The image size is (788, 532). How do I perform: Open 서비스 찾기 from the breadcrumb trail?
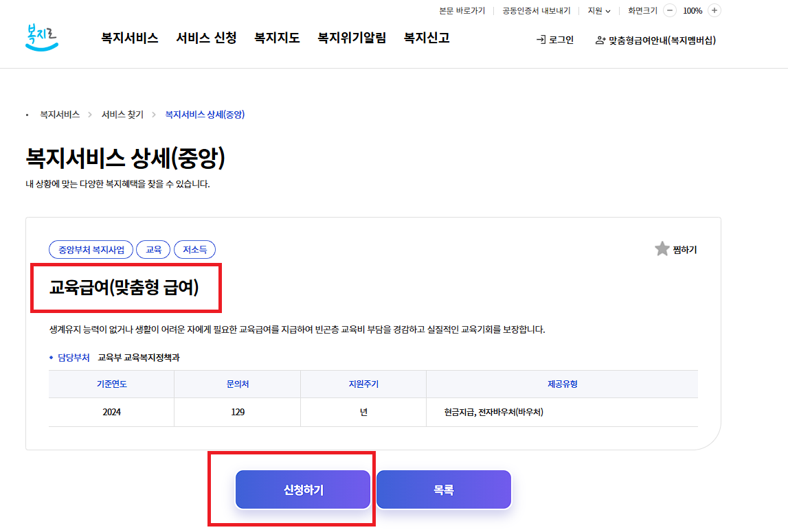pyautogui.click(x=121, y=115)
